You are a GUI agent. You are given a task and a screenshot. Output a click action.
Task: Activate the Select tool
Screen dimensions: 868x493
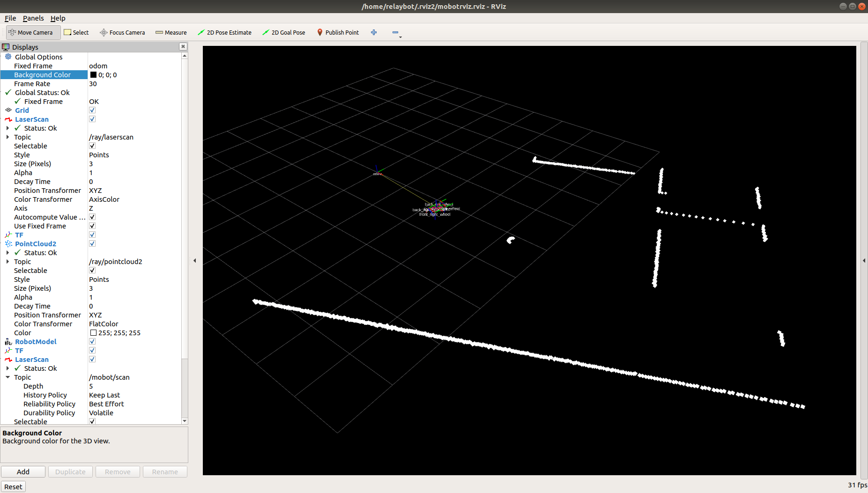pyautogui.click(x=76, y=32)
